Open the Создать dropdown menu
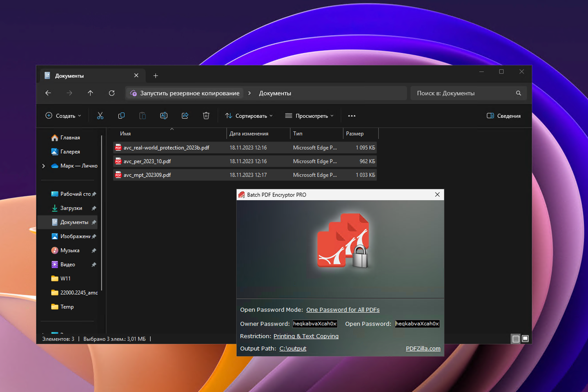Viewport: 588px width, 392px height. point(64,116)
